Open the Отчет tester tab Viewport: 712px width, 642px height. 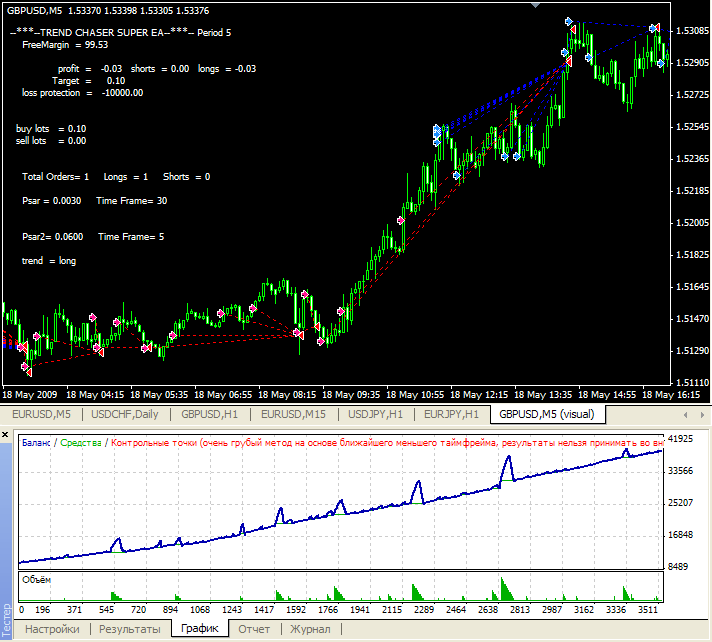tap(255, 629)
